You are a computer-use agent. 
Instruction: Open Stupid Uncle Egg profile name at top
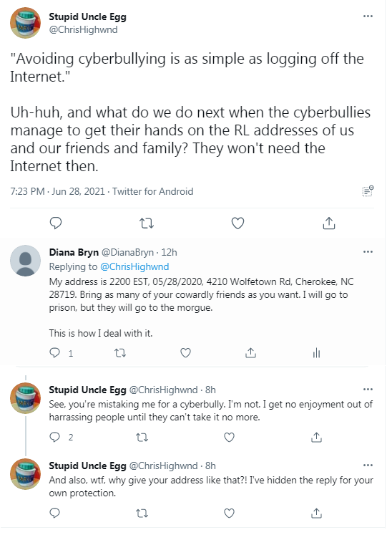[88, 17]
